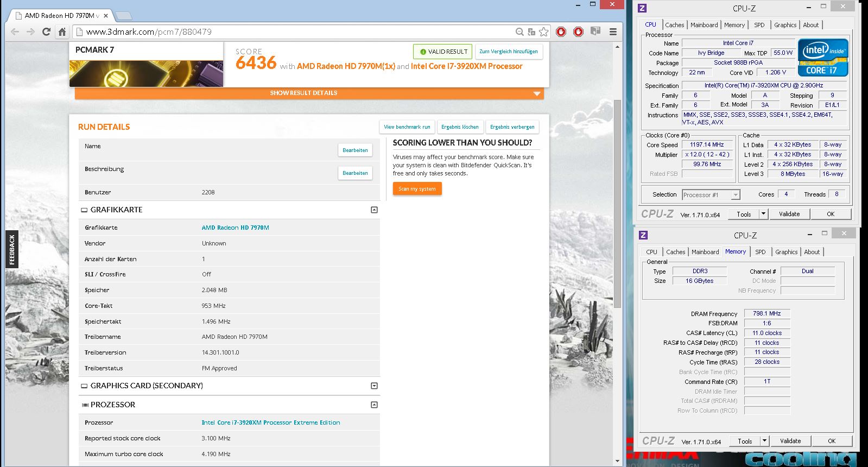This screenshot has height=467, width=868.
Task: Click scrollbar down arrow in browser
Action: tap(617, 461)
